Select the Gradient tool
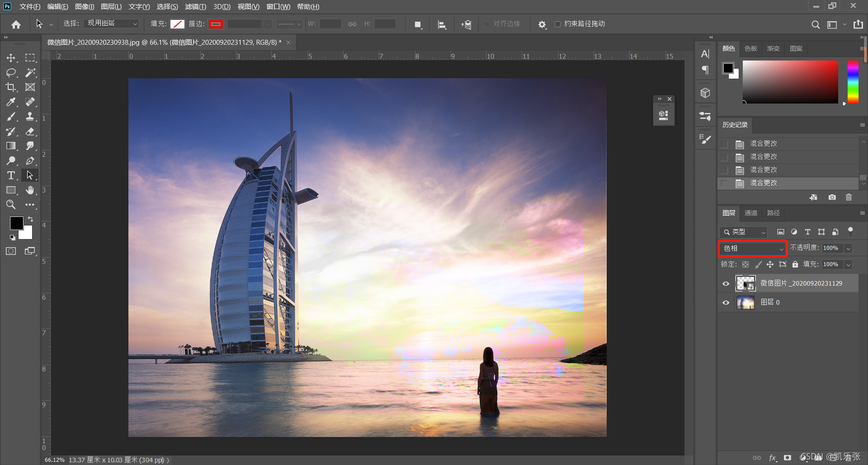Screen dimensions: 868x465 11,146
